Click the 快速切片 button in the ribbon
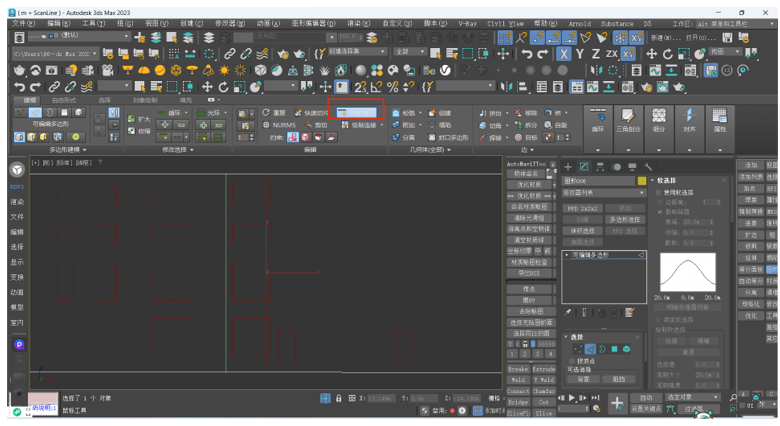This screenshot has height=426, width=780. [310, 113]
